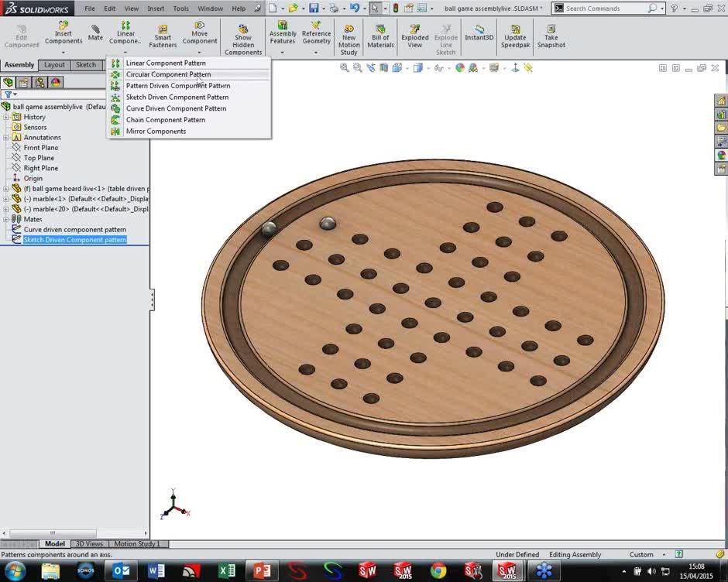Click the Update Speedpak icon
Screen dimensions: 728x582
[x=515, y=32]
